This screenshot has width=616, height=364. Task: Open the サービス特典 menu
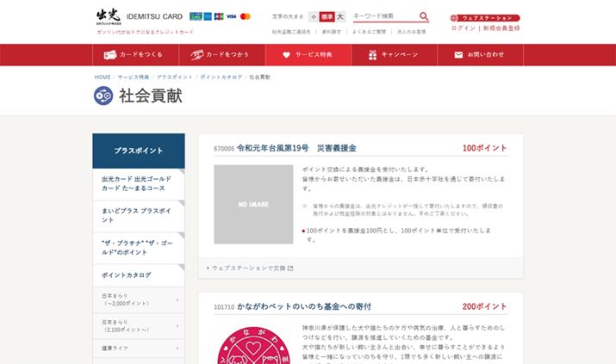(x=308, y=55)
